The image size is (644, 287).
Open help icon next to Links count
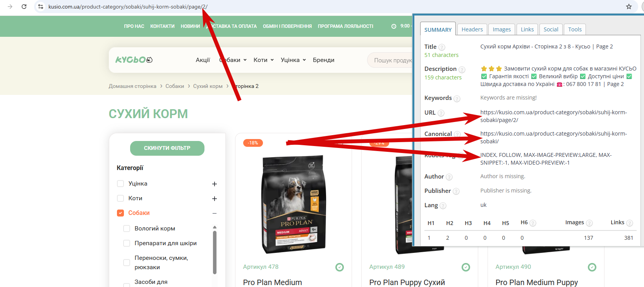tap(630, 223)
